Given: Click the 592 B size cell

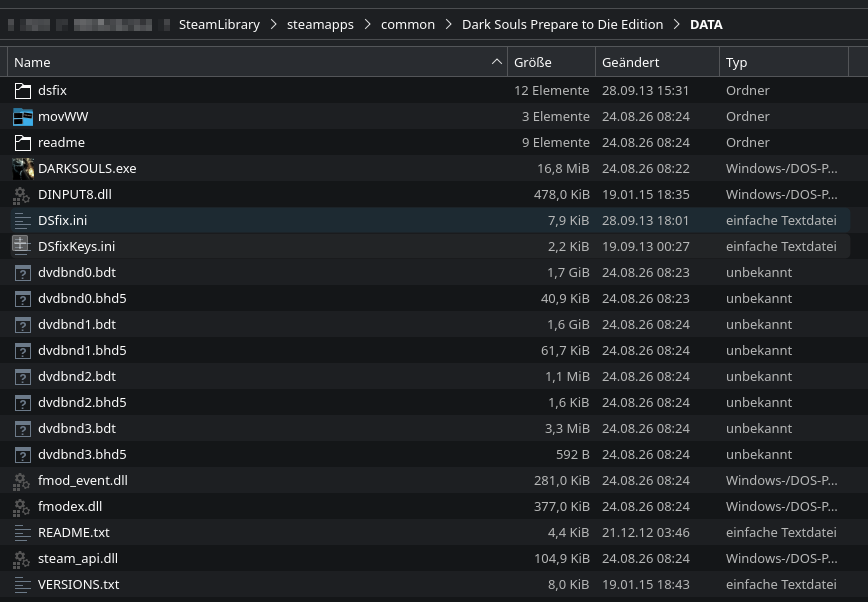Looking at the screenshot, I should (x=572, y=455).
